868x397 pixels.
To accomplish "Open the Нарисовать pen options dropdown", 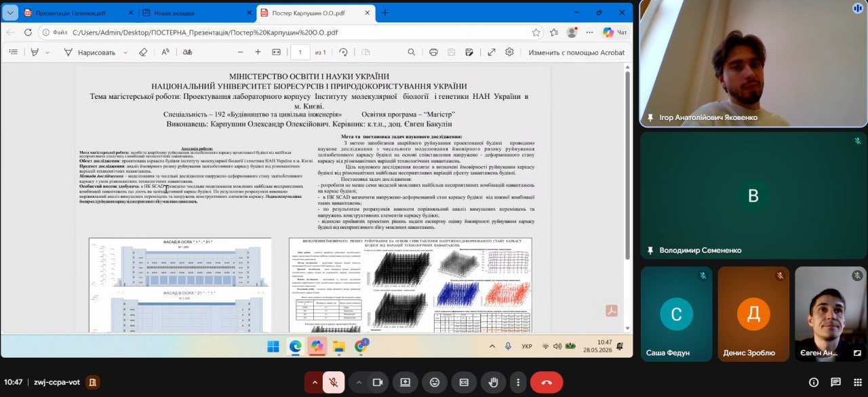I will click(x=125, y=52).
